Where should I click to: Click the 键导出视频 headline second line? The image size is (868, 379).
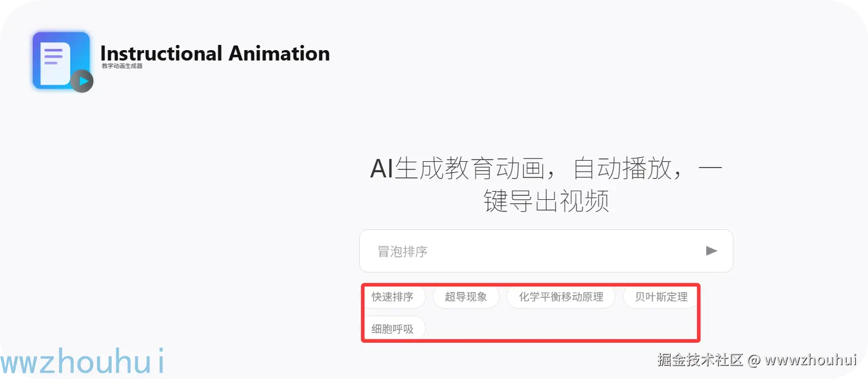click(x=546, y=202)
